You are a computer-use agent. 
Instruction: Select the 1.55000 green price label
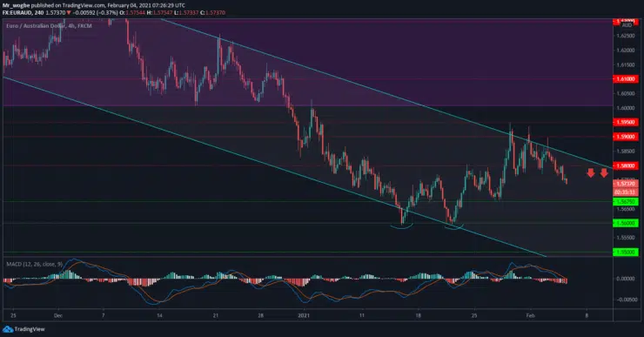pyautogui.click(x=626, y=252)
